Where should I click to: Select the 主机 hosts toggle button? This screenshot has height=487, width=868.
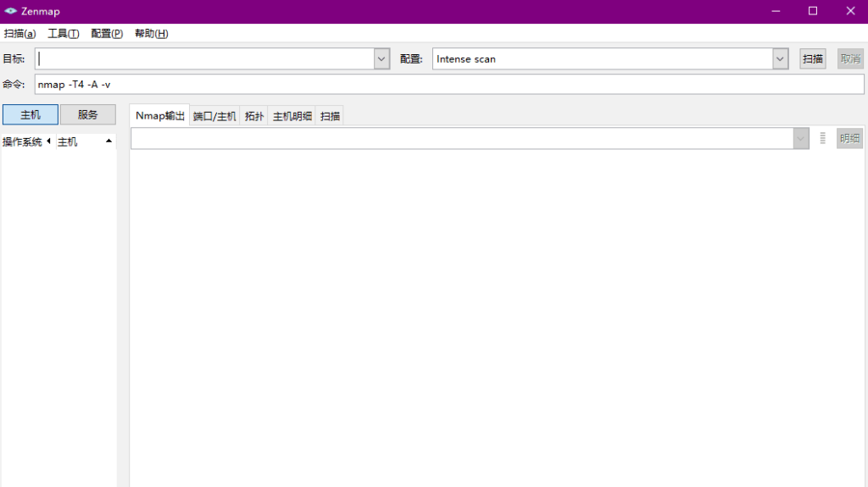pyautogui.click(x=31, y=114)
